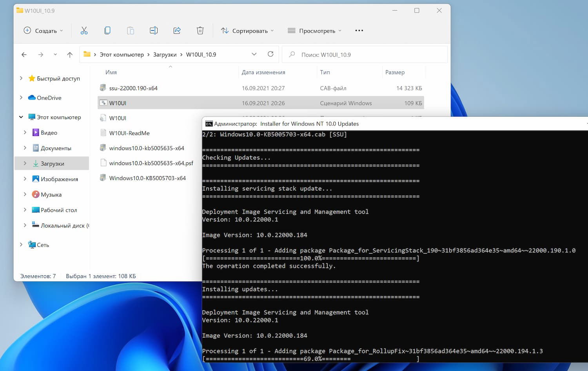Minimize the W10UI_10.9 Explorer window
The image size is (588, 371).
coord(395,11)
